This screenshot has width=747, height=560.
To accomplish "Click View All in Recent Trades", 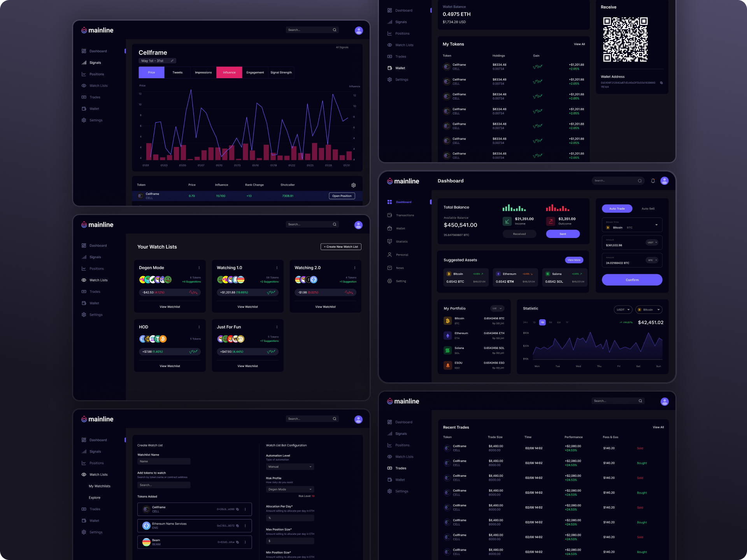I will [x=658, y=427].
